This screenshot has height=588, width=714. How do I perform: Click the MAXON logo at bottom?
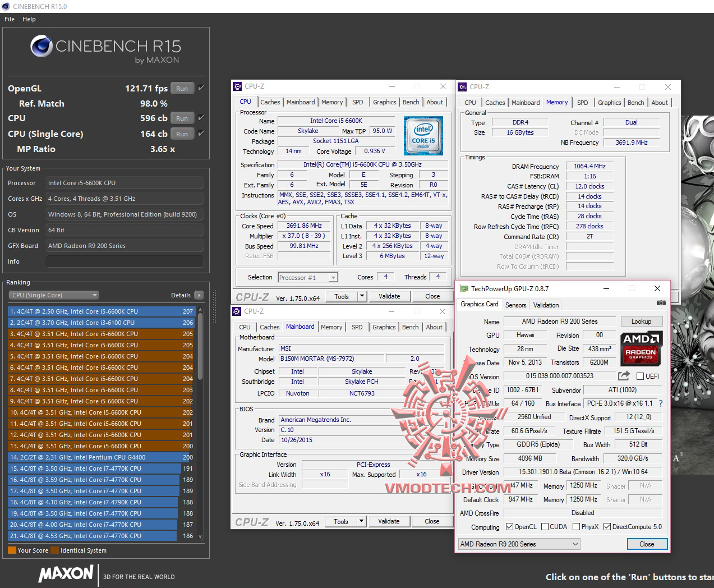(x=66, y=573)
